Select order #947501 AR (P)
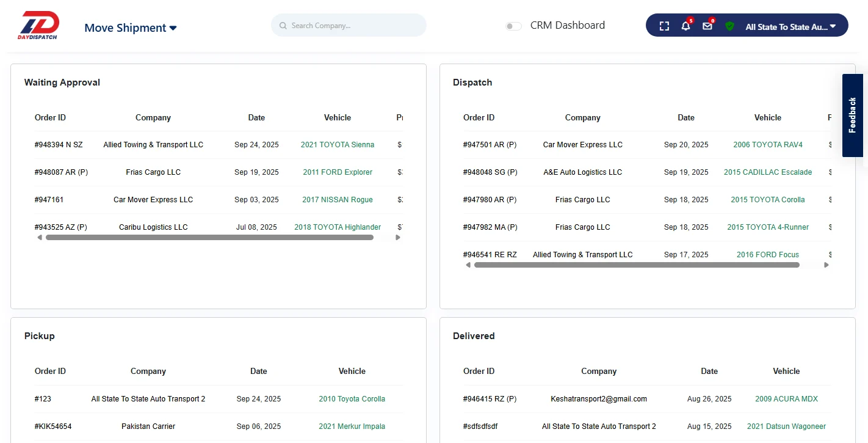The image size is (868, 443). click(490, 145)
